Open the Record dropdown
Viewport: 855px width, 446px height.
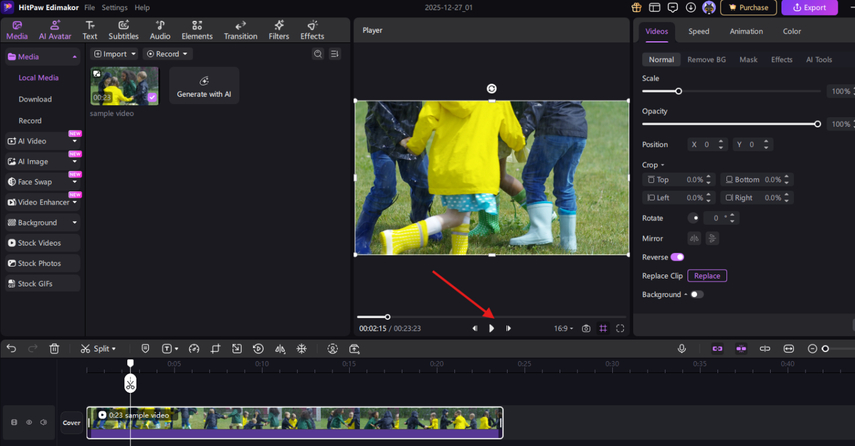coord(168,54)
